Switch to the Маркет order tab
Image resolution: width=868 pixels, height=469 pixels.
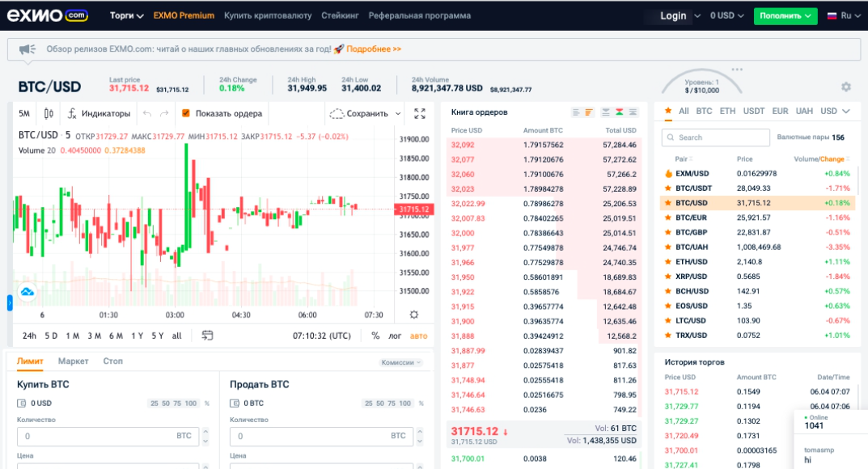(73, 361)
